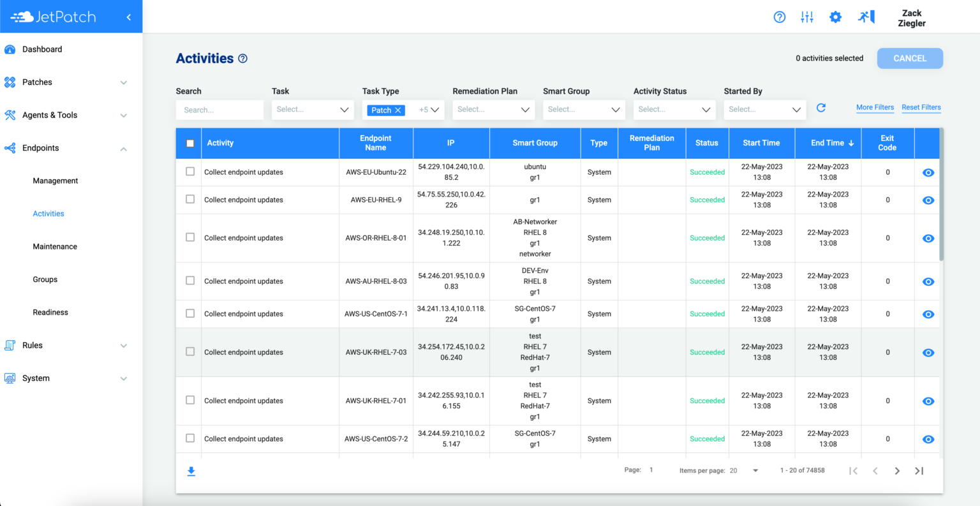Click the logout door icon in the header
This screenshot has width=980, height=506.
(x=865, y=17)
